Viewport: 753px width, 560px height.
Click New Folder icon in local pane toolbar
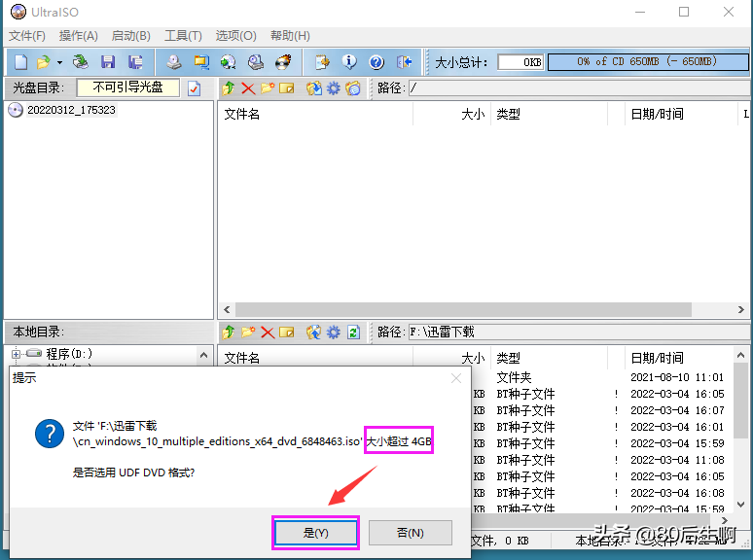(x=248, y=332)
